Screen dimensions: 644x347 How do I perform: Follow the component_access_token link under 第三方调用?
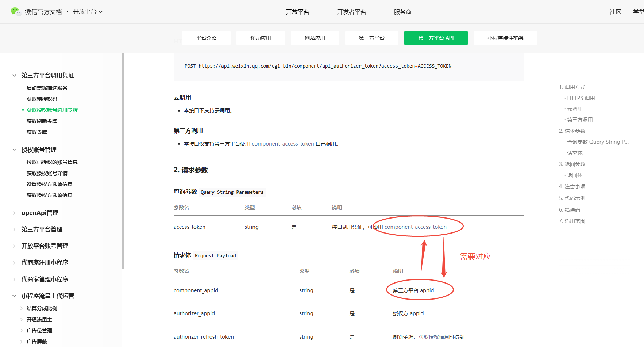tap(283, 144)
